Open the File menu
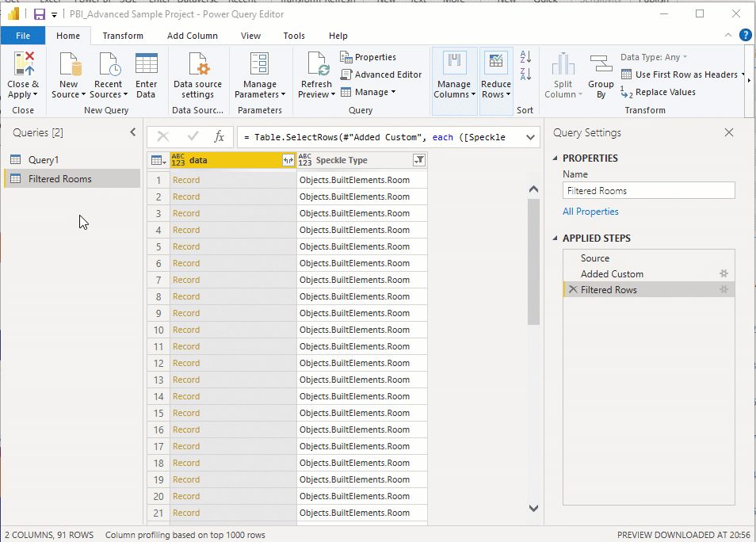The image size is (756, 542). pyautogui.click(x=23, y=36)
